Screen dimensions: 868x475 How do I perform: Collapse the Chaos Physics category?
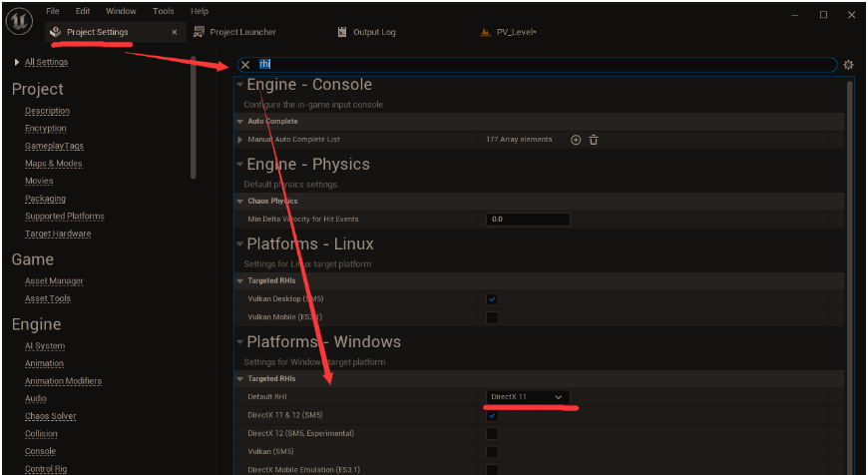coord(239,201)
